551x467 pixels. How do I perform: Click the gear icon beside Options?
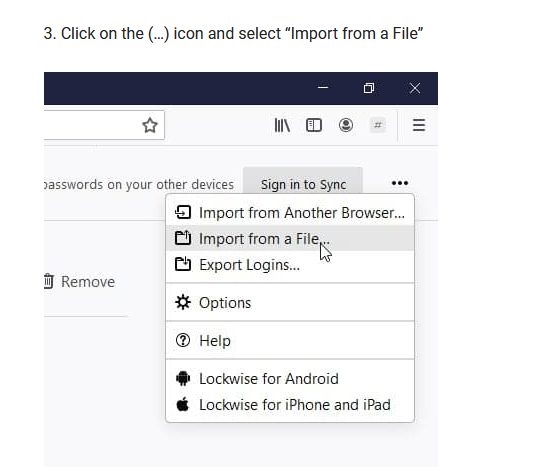pos(183,302)
